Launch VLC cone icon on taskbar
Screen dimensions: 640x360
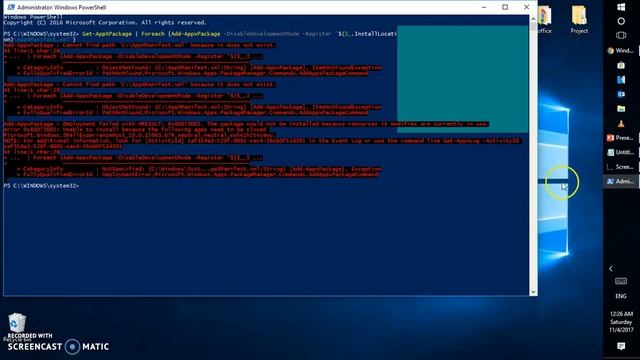[x=621, y=123]
